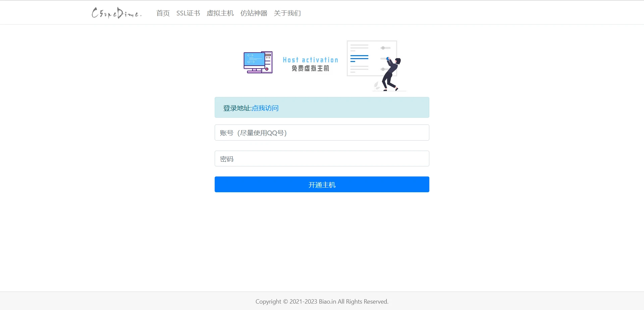
Task: Click the Biao.in copyright footer text
Action: 322,302
